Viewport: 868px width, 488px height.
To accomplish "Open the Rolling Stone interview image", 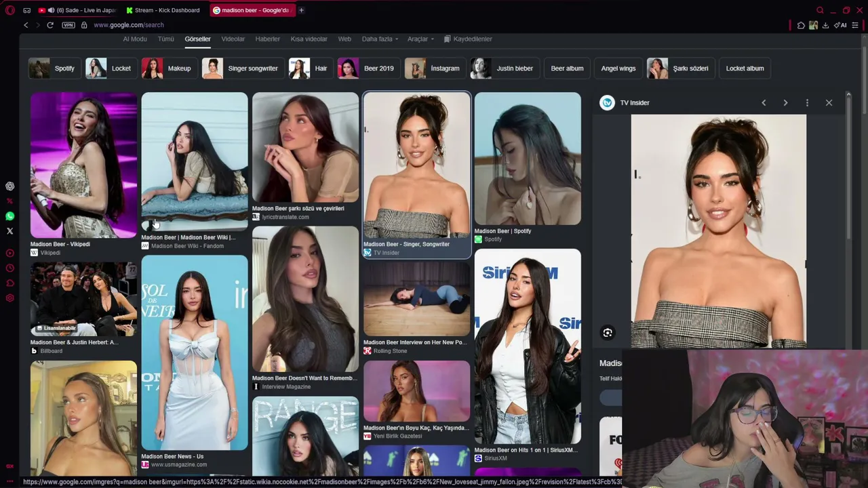I will (416, 299).
